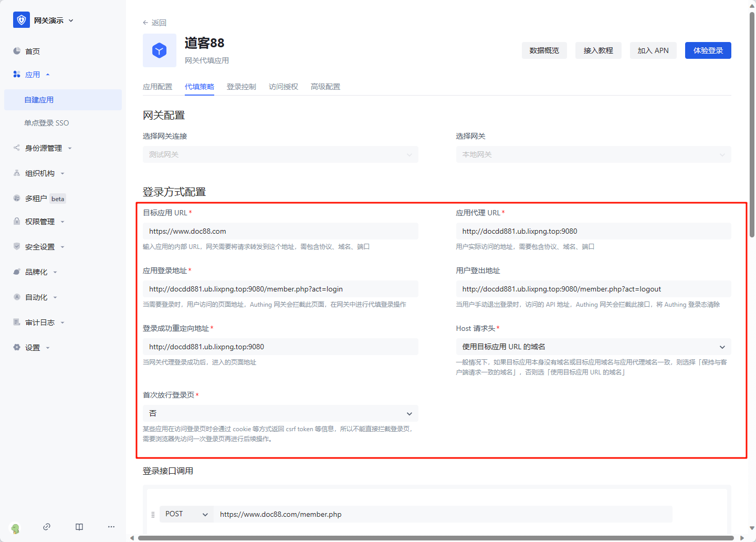Open the 自动化 sidebar icon
756x542 pixels.
[16, 297]
